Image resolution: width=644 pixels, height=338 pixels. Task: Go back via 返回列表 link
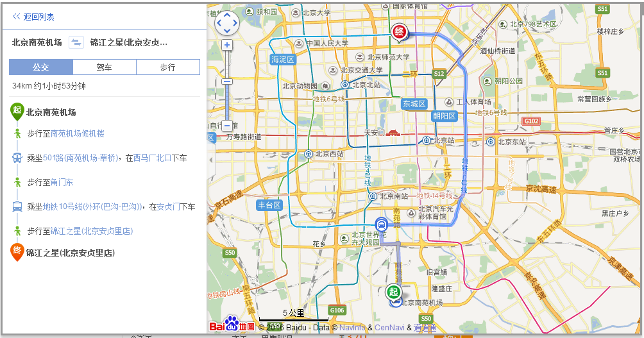pyautogui.click(x=38, y=17)
